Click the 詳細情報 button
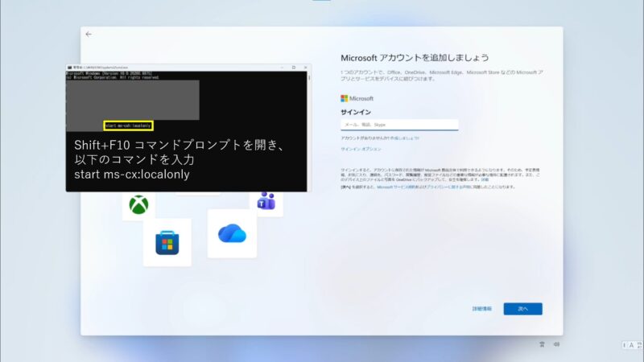The height and width of the screenshot is (362, 644). (x=481, y=309)
